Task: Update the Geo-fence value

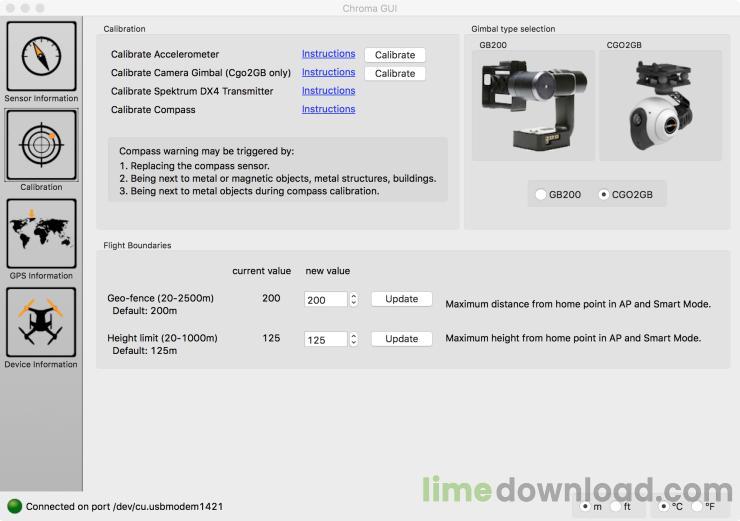Action: point(402,299)
